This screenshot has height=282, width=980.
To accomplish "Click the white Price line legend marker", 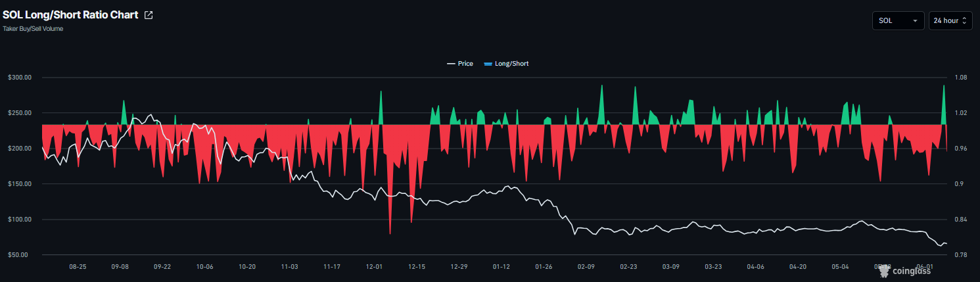I will pyautogui.click(x=451, y=64).
